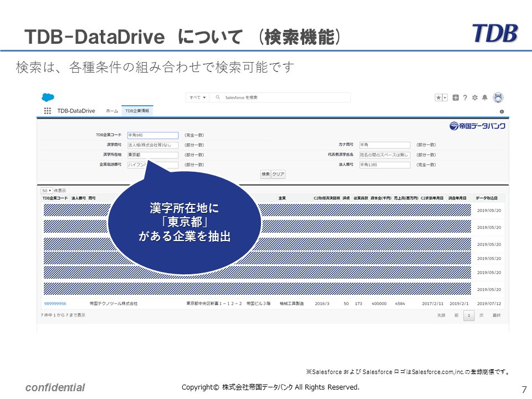Sort by 法人番号 column header
532x399 pixels.
point(78,198)
